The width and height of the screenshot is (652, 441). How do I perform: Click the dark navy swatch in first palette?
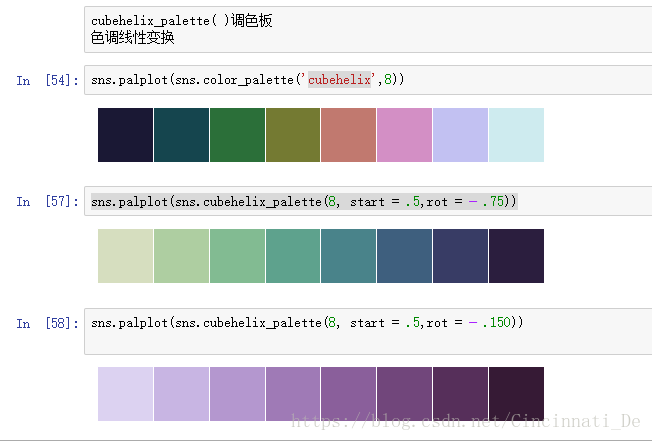click(125, 135)
